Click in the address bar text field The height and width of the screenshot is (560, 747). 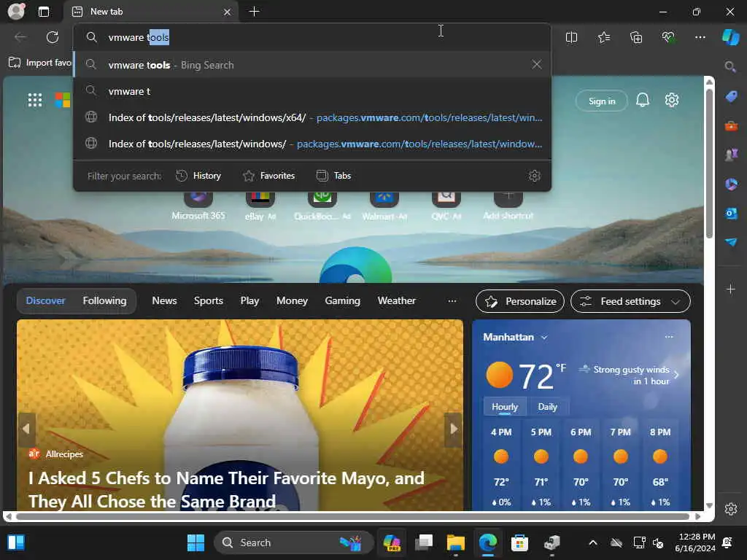(312, 37)
